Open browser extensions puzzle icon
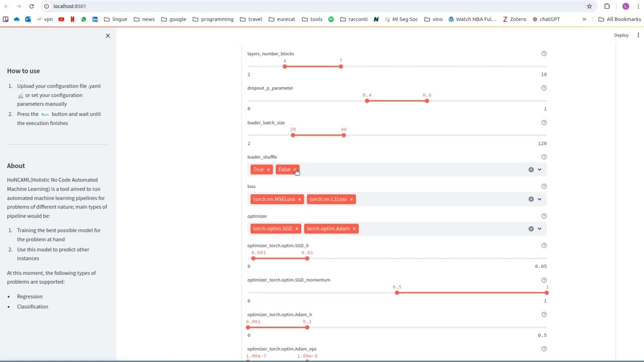Screen dimensions: 644x362 (x=607, y=6)
